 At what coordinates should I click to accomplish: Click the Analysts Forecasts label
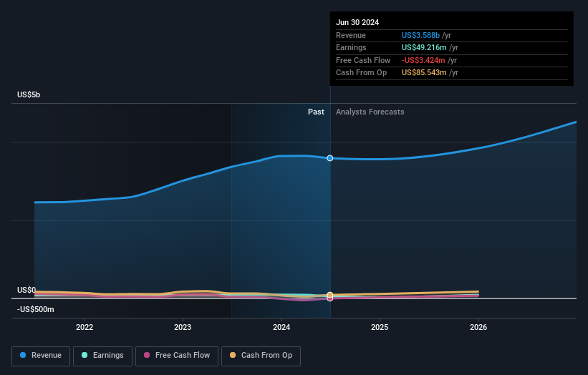[370, 112]
